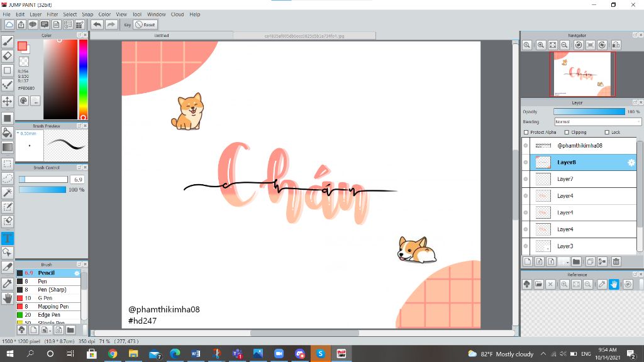Select the Select Pen tool
The height and width of the screenshot is (362, 644).
(8, 207)
